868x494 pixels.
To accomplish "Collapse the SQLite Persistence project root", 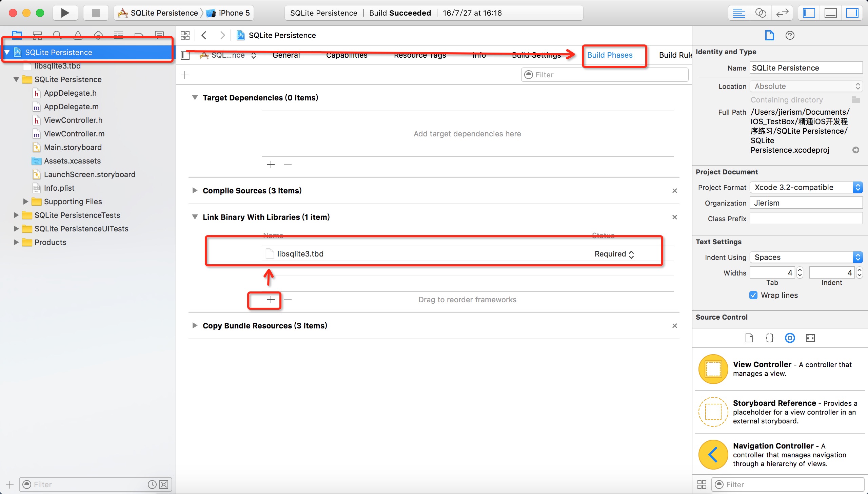I will point(7,52).
